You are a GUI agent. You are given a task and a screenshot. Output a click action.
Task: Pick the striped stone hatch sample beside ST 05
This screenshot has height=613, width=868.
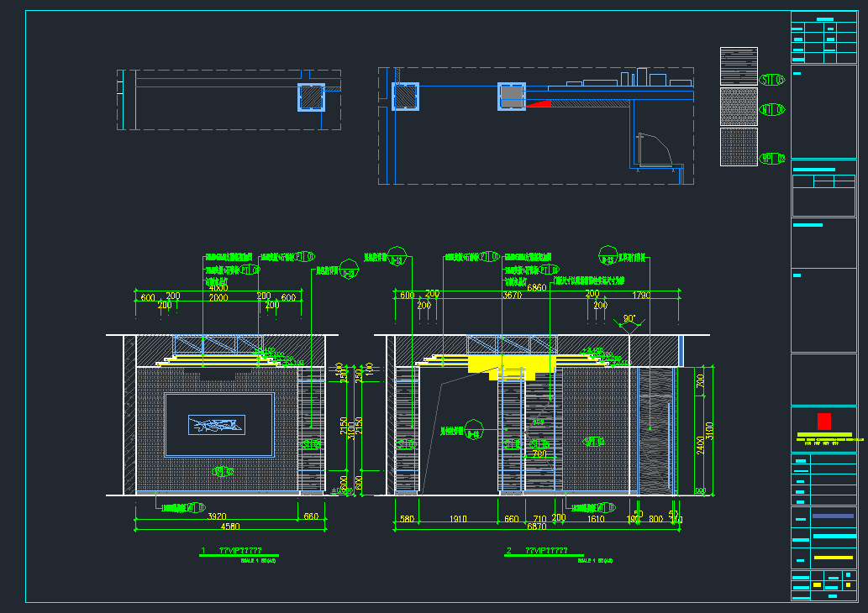coord(739,65)
